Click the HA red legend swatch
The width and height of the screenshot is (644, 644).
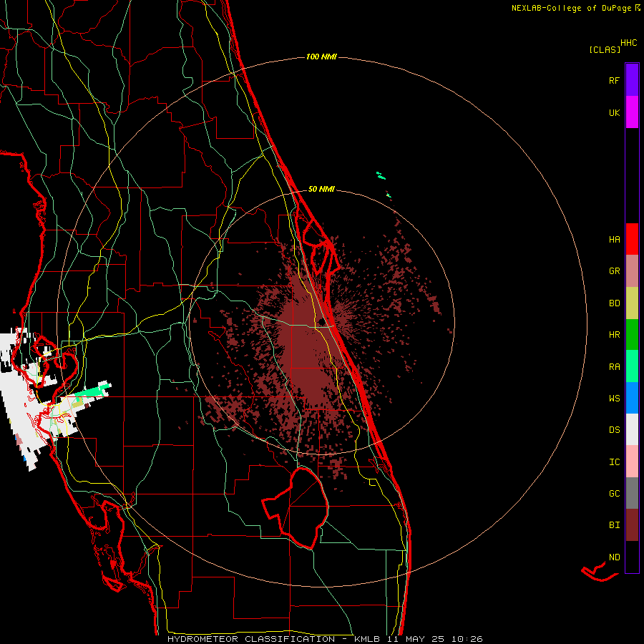(x=632, y=239)
